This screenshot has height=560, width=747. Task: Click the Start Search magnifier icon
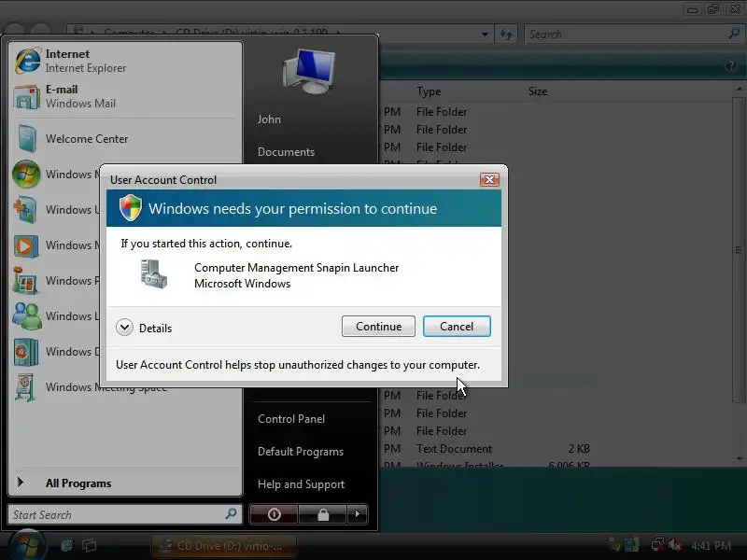231,513
